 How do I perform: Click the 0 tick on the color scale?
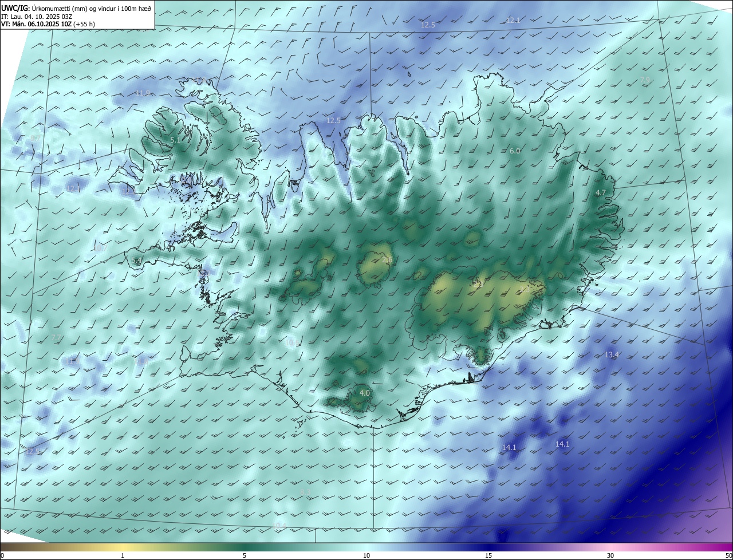click(x=2, y=555)
